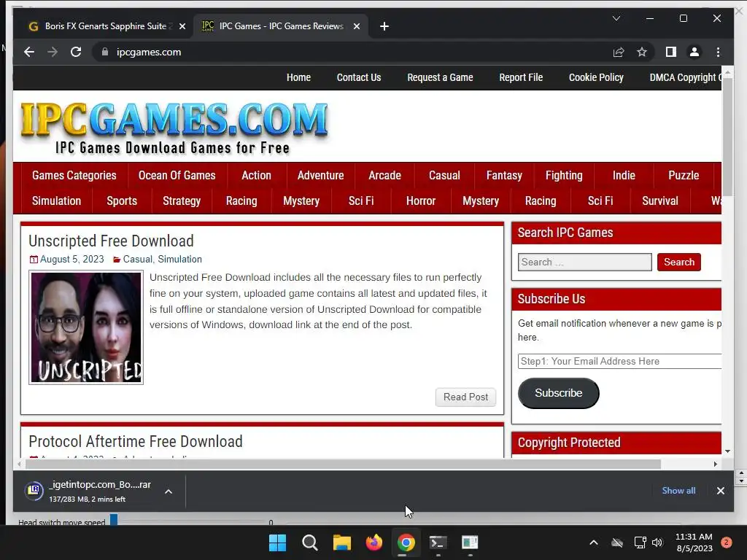Click Show all downloads
Viewport: 747px width, 560px height.
[x=678, y=491]
